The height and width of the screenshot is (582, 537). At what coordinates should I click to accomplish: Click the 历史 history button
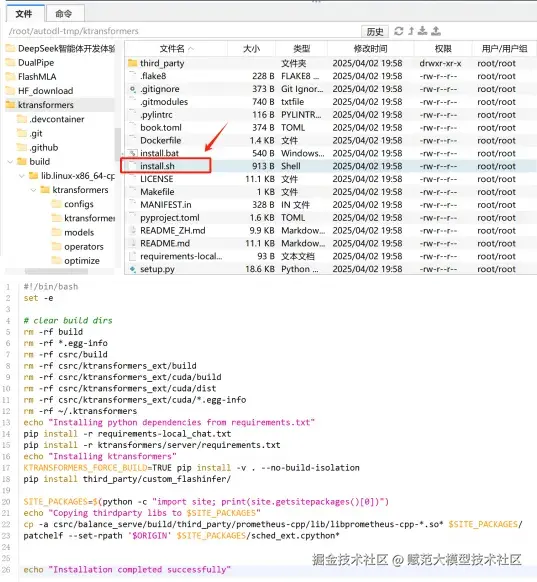[375, 32]
